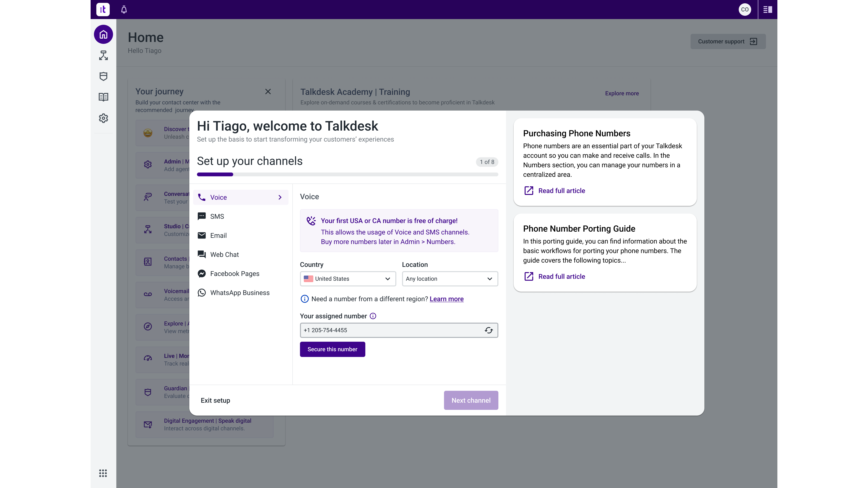The image size is (868, 488).
Task: Click the setup progress bar
Action: click(347, 174)
